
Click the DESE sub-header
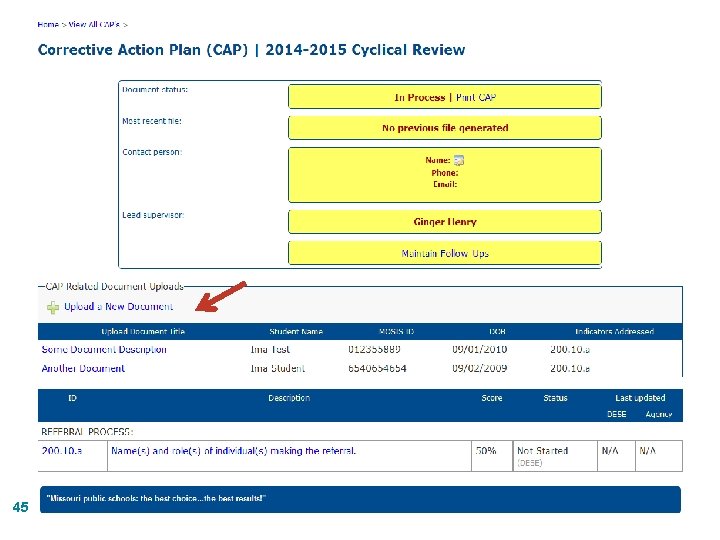coord(617,414)
